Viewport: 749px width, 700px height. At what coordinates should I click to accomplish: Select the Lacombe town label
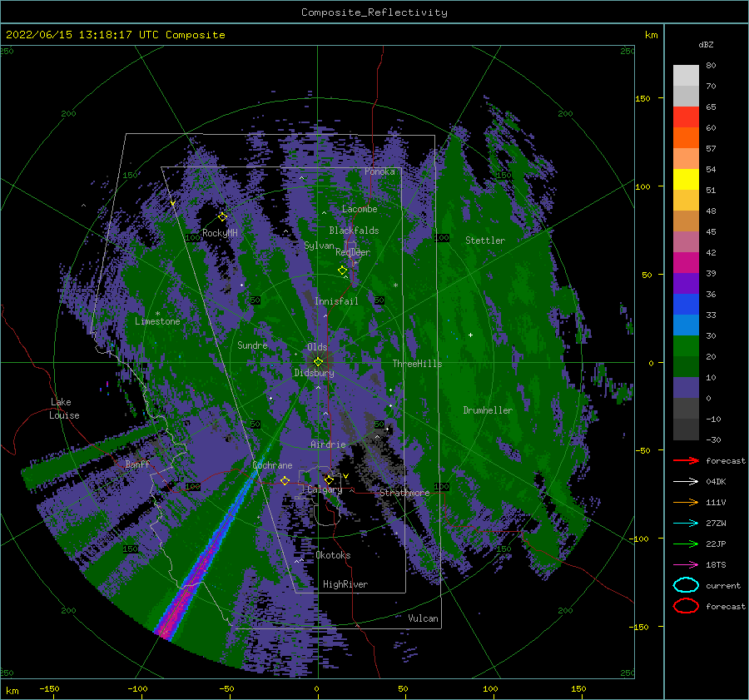(360, 209)
